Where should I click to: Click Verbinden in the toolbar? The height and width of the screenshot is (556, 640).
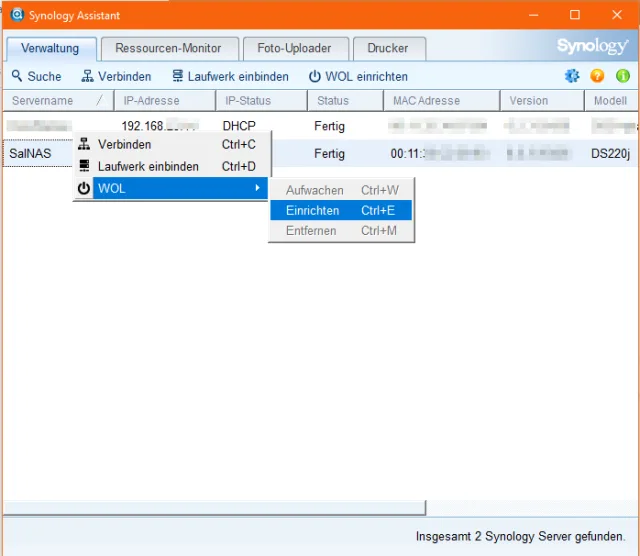point(116,76)
